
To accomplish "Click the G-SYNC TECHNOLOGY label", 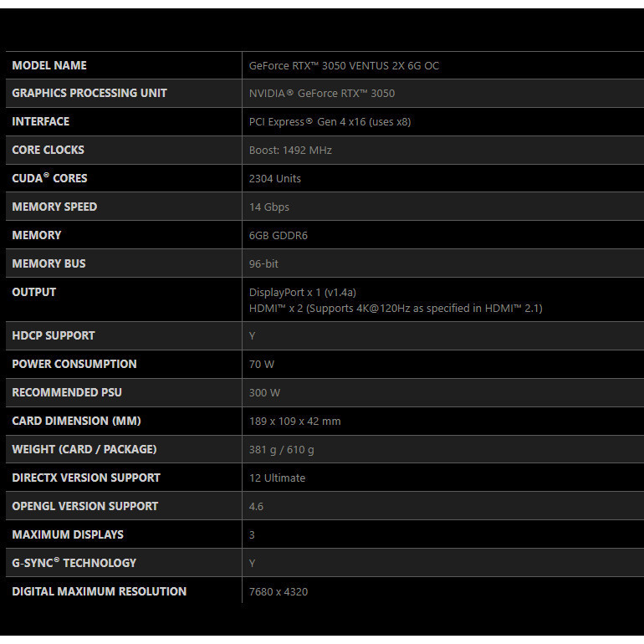I will click(x=74, y=563).
